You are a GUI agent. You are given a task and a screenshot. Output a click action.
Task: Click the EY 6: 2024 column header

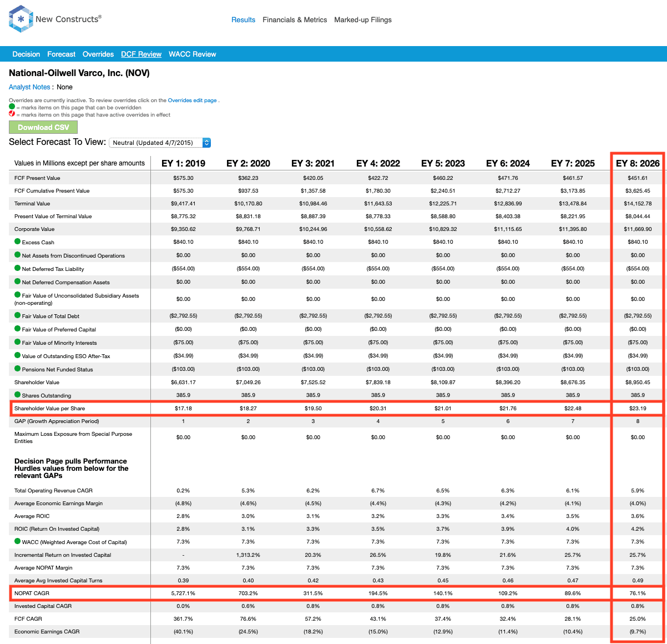508,163
